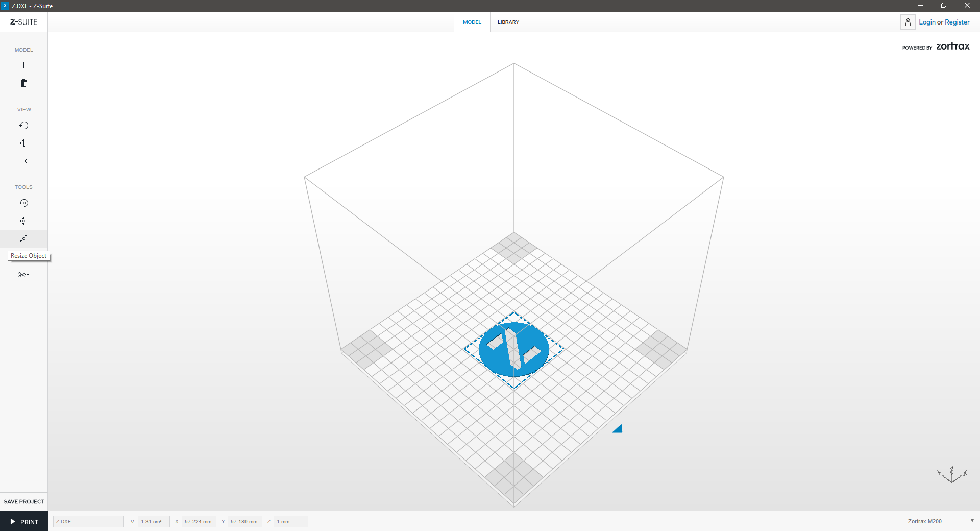Open the Register link
This screenshot has height=531, width=980.
tap(957, 22)
